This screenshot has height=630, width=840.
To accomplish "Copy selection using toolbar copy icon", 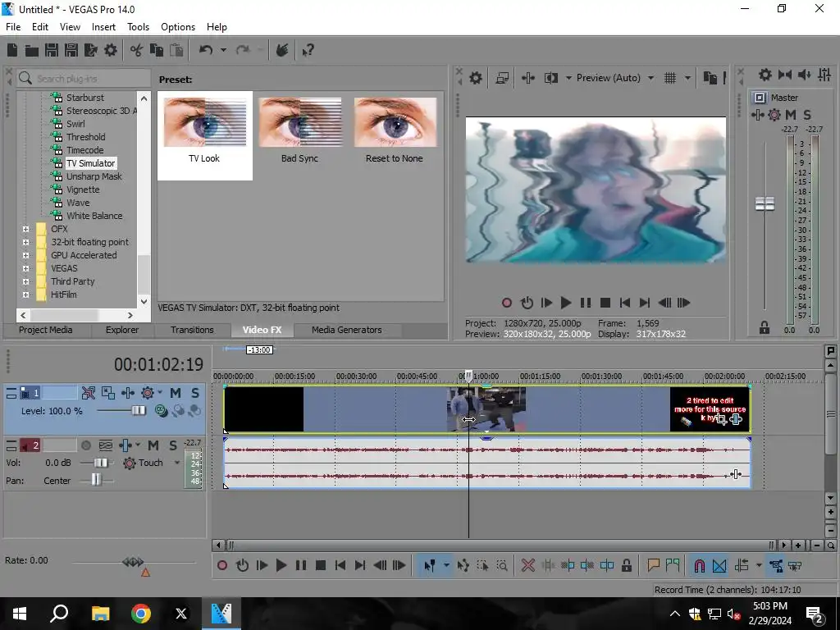I will [x=157, y=50].
